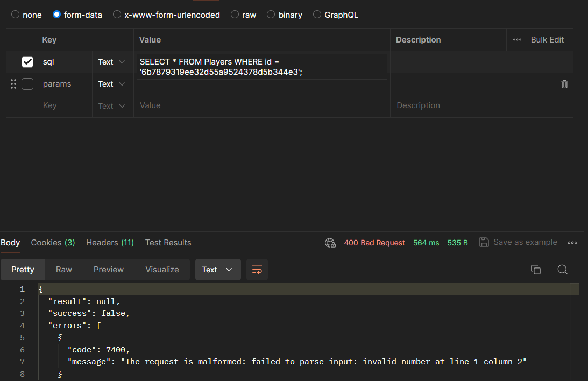588x381 pixels.
Task: Open the Cookies (3) tab
Action: click(53, 243)
